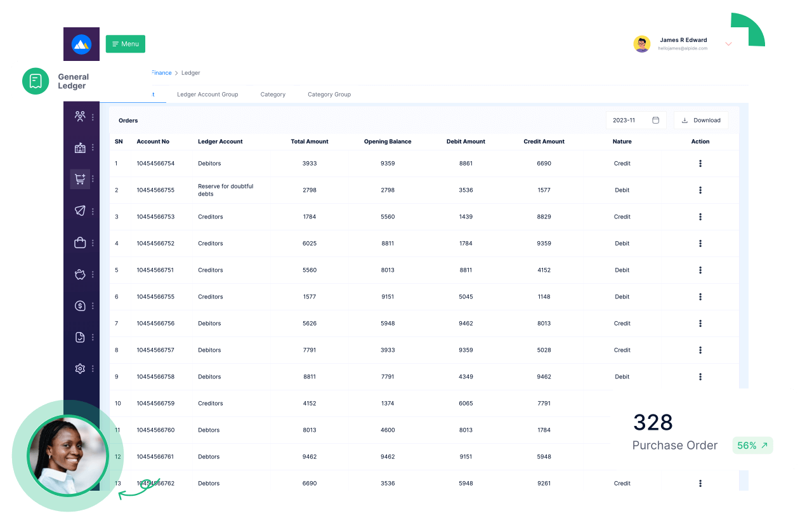Click the Opening Balance column header
This screenshot has height=518, width=812.
coord(388,142)
